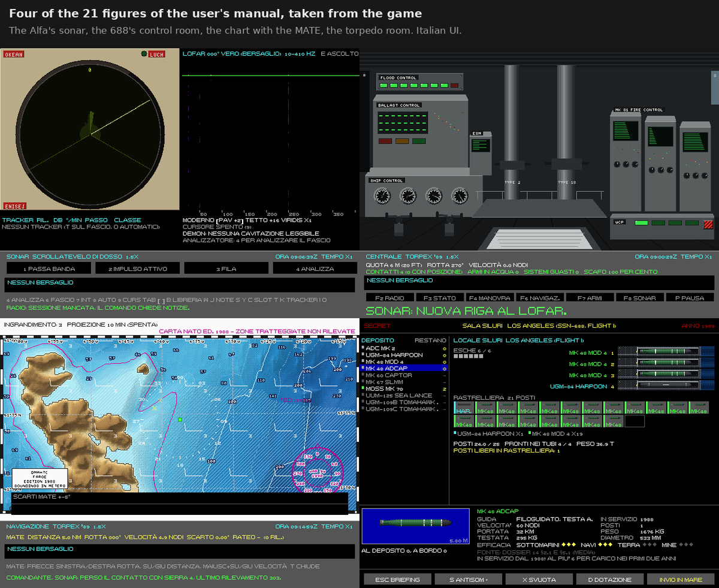Click the Type 18 periscope
Screen dimensions: 719x588
click(566, 132)
